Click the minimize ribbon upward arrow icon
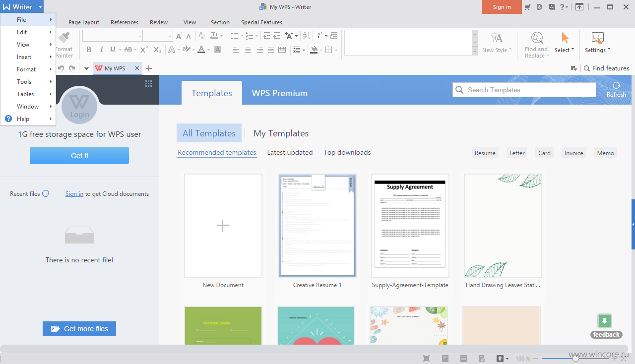Image resolution: width=635 pixels, height=364 pixels. pyautogui.click(x=579, y=7)
